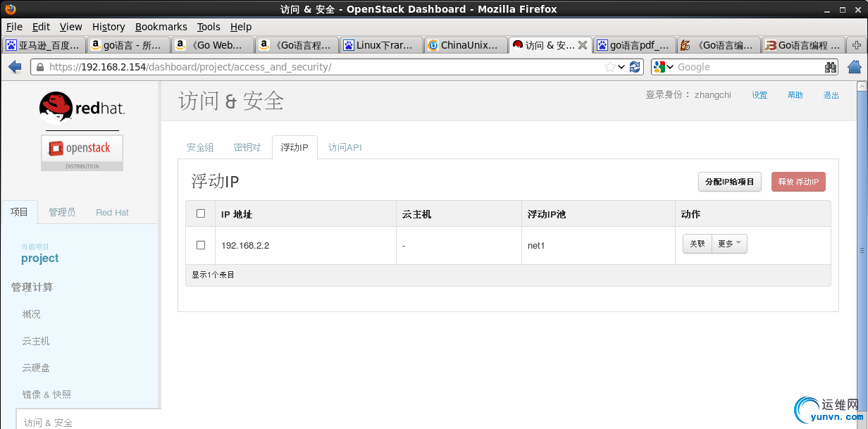Image resolution: width=868 pixels, height=429 pixels.
Task: Reload page with the refresh icon
Action: (x=635, y=67)
